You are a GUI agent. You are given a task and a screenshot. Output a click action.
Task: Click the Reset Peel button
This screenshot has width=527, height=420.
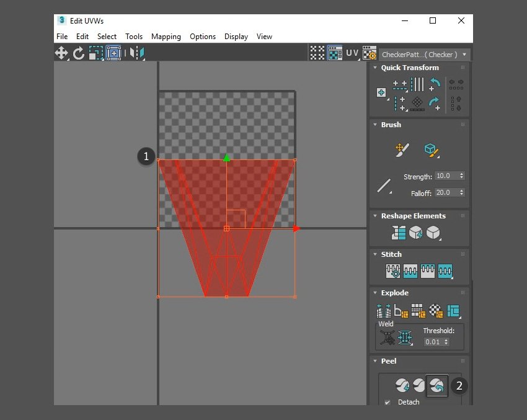pos(437,386)
